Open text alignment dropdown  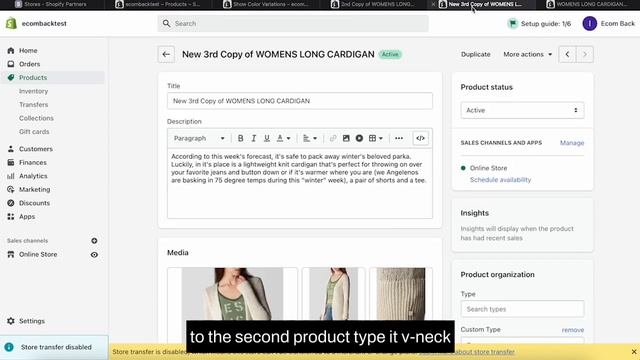pos(310,138)
